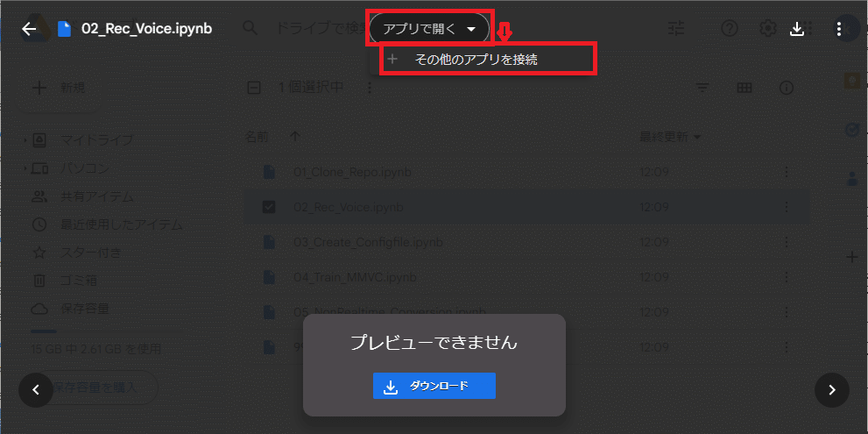Open the アプリで開く dropdown
This screenshot has height=434, width=868.
coord(429,29)
